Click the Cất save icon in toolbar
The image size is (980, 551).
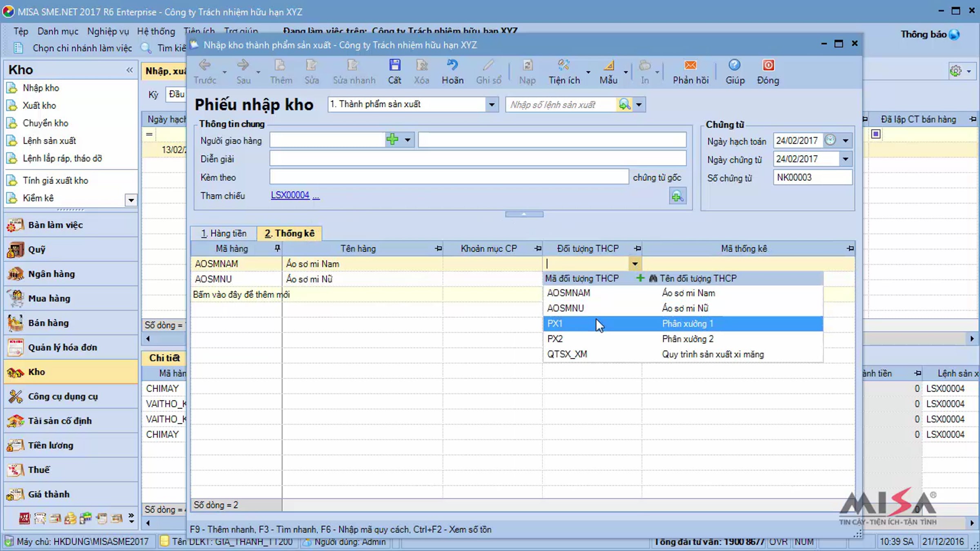[x=394, y=65]
